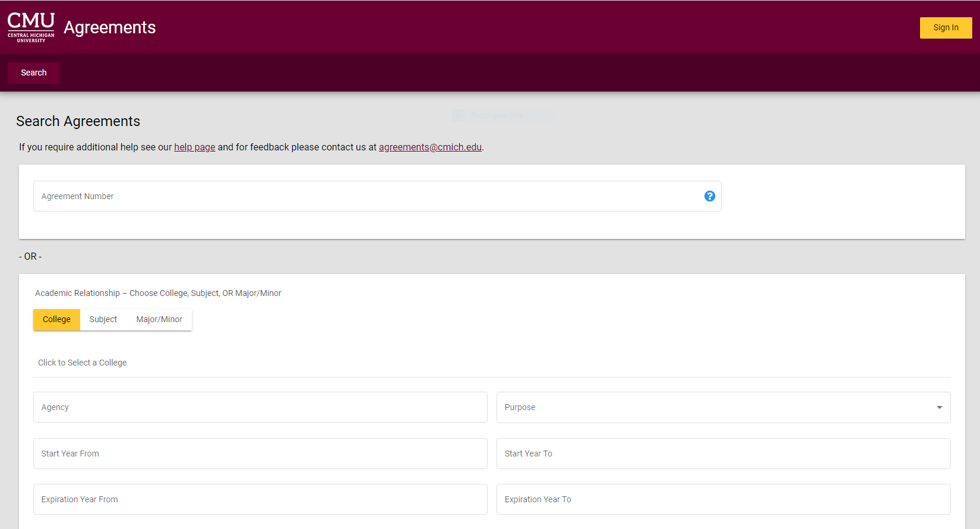This screenshot has width=980, height=529.
Task: Open the Search navigation tab
Action: coord(34,73)
